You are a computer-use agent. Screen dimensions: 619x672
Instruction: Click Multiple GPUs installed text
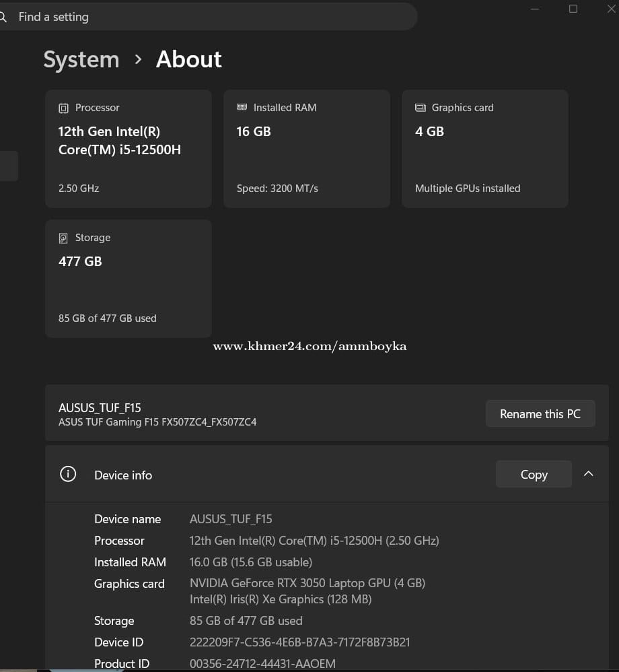pos(468,189)
